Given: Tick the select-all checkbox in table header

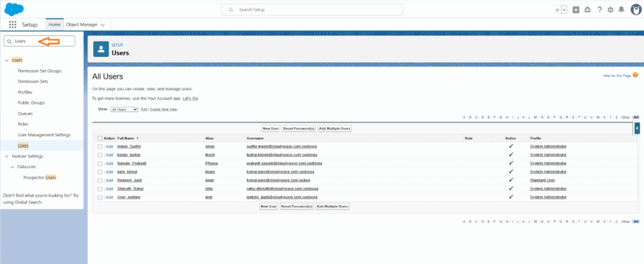Looking at the screenshot, I should tap(99, 138).
